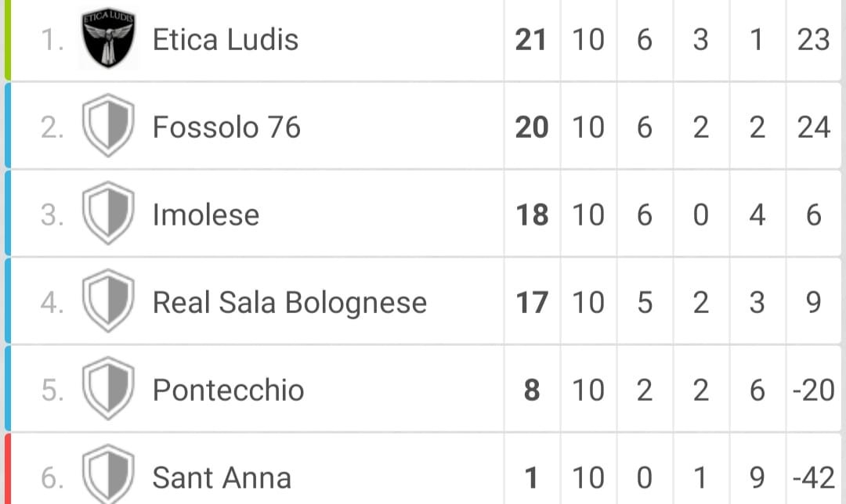Click the red relegation marker by Sant Anna

click(x=8, y=468)
